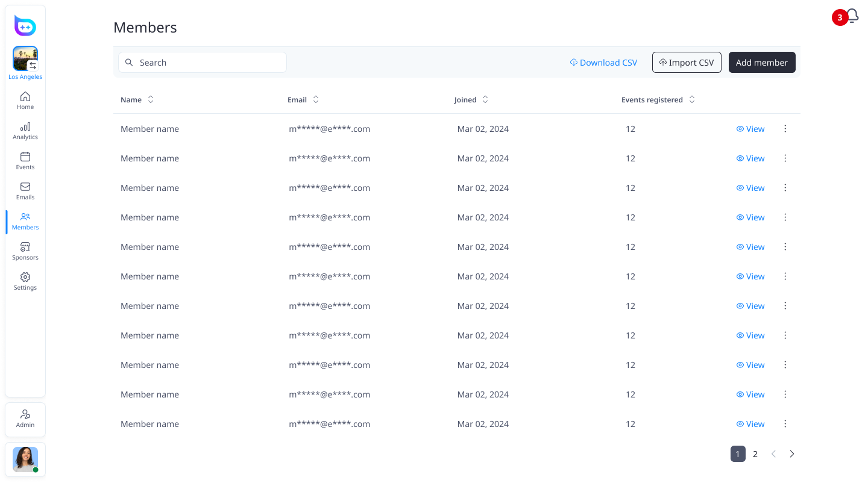
Task: Sort table by Joined date
Action: point(485,100)
